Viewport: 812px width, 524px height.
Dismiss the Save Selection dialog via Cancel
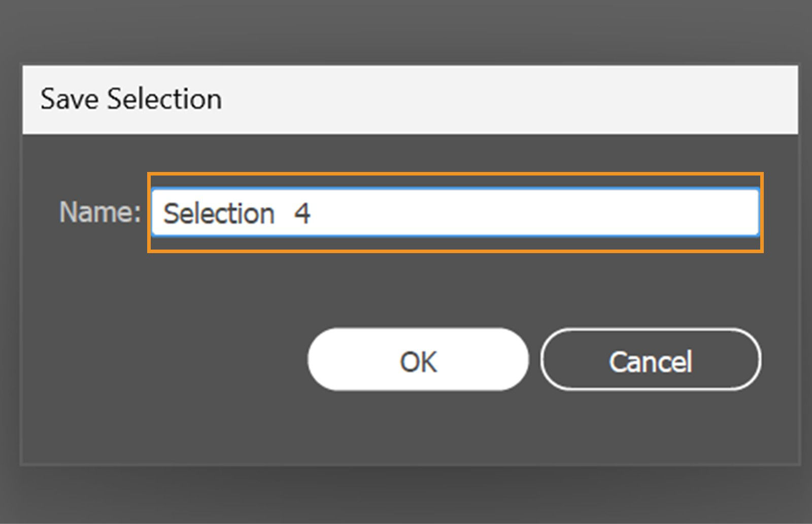tap(652, 360)
